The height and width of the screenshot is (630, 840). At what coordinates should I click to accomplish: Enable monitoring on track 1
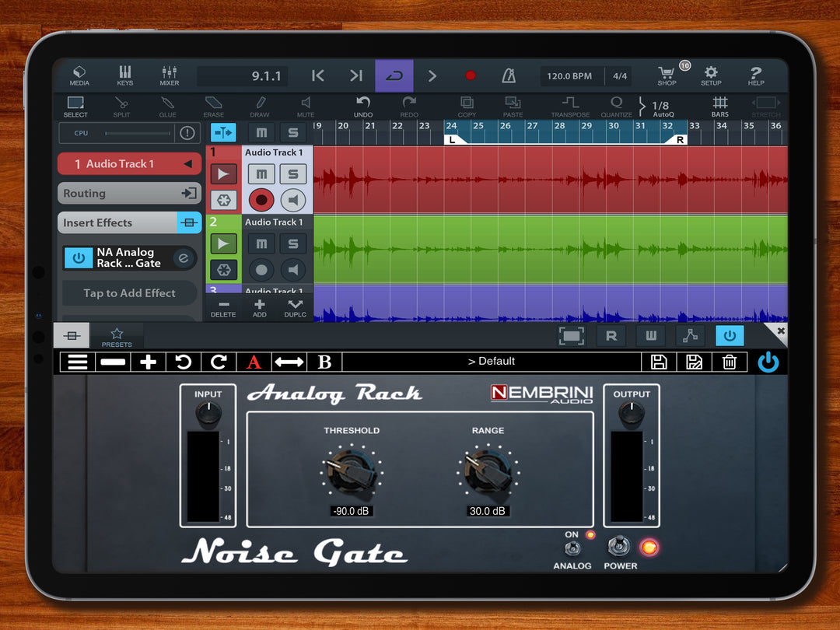[293, 200]
